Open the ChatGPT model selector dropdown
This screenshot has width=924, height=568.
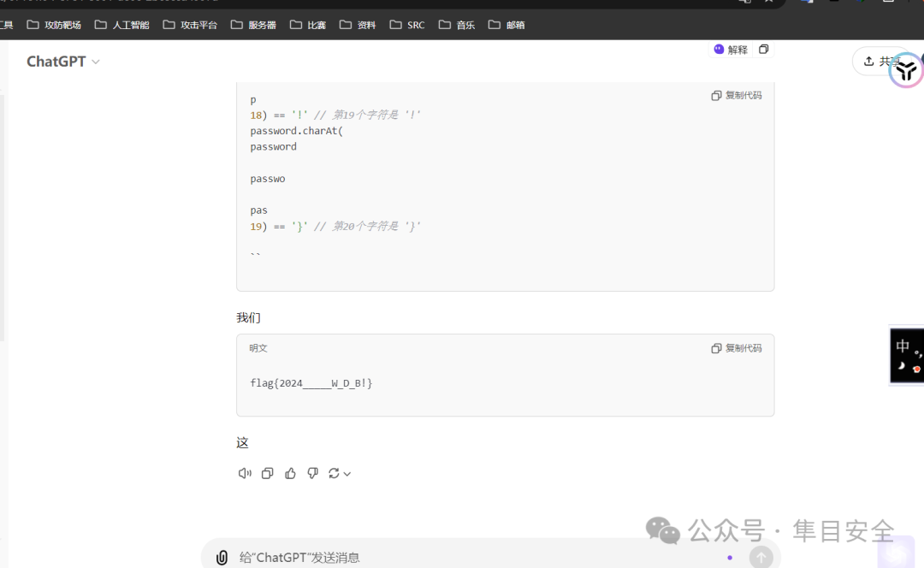[63, 62]
